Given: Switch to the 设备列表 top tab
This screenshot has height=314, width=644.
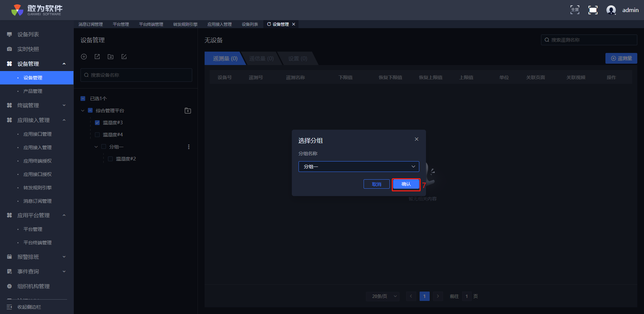Looking at the screenshot, I should 250,24.
